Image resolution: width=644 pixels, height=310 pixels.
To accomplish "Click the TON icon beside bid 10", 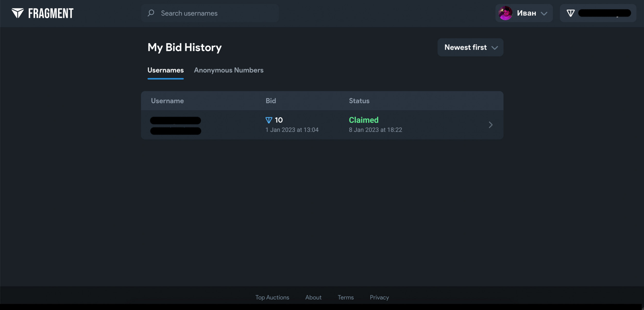I will 269,120.
